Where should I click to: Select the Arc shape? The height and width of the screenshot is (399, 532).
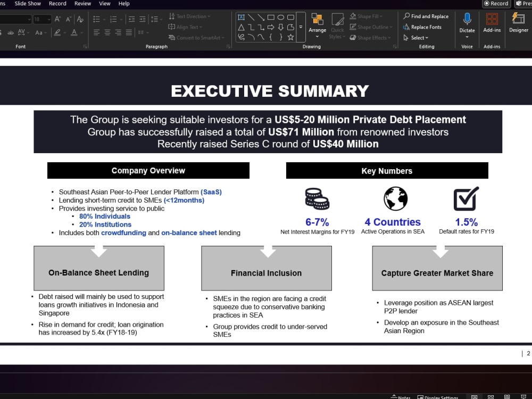click(x=251, y=37)
